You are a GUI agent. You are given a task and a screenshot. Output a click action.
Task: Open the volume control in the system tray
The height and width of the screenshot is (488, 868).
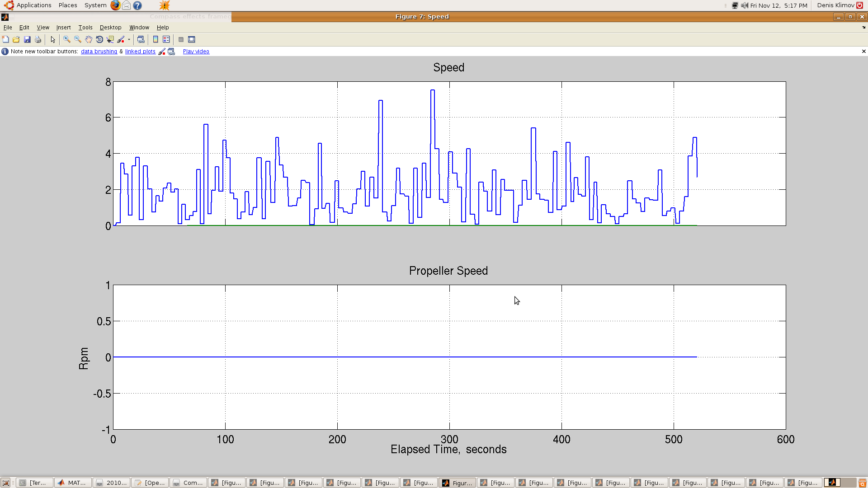coord(745,5)
